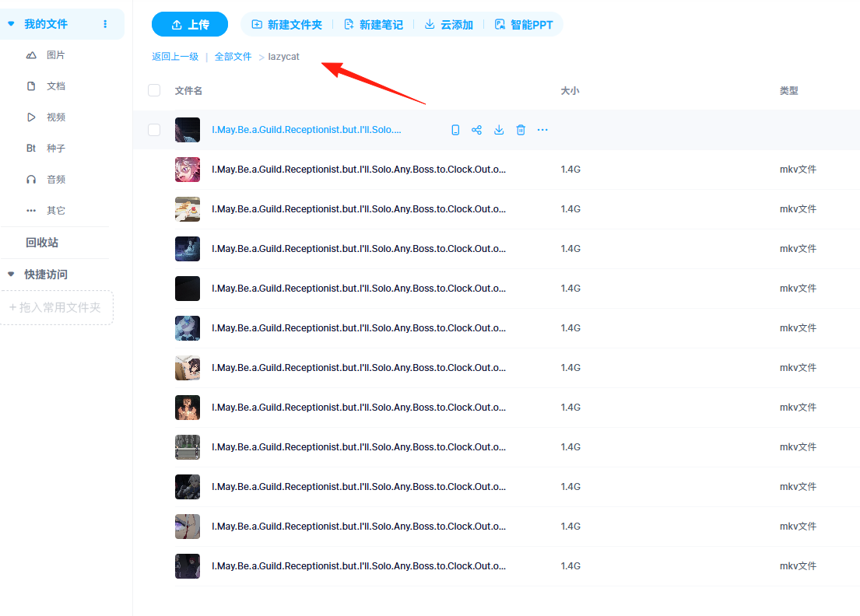The height and width of the screenshot is (616, 860).
Task: Collapse 快捷访问 section arrow
Action: tap(11, 274)
